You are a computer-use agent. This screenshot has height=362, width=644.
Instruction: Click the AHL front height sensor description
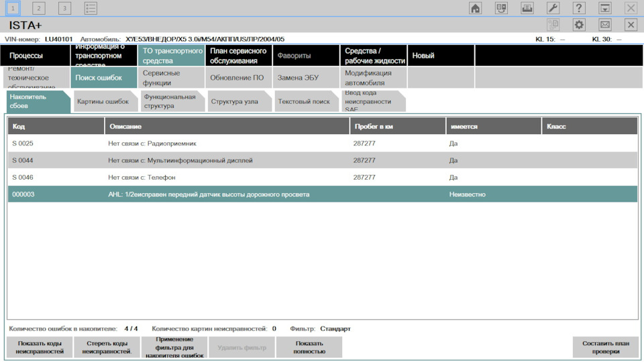tap(209, 194)
